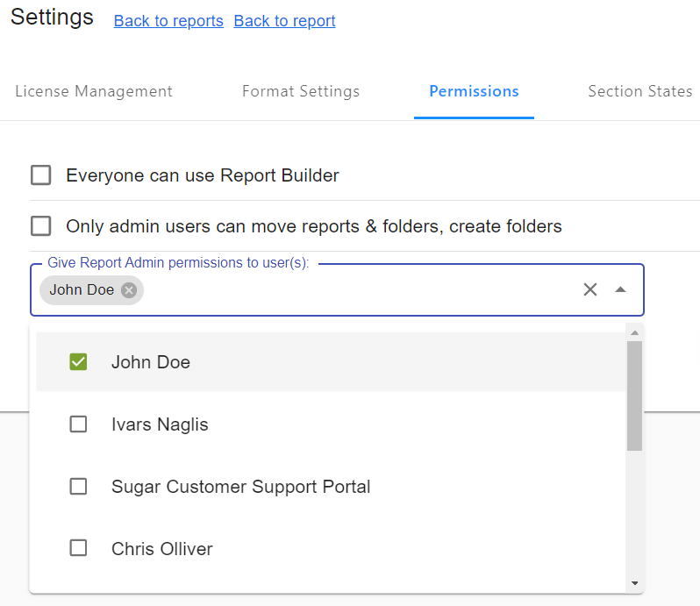Click the John Doe selected chip

(x=81, y=290)
